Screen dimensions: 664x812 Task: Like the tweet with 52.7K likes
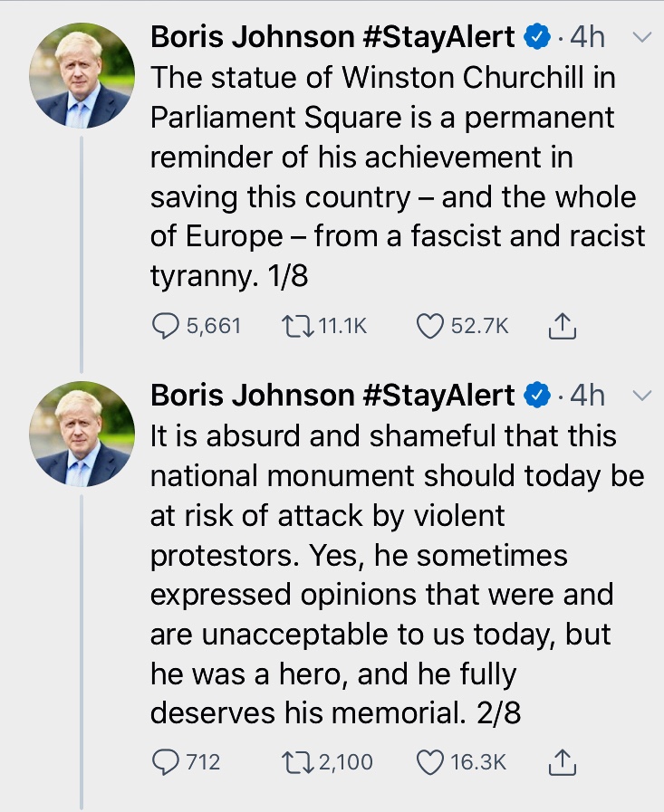click(x=430, y=326)
